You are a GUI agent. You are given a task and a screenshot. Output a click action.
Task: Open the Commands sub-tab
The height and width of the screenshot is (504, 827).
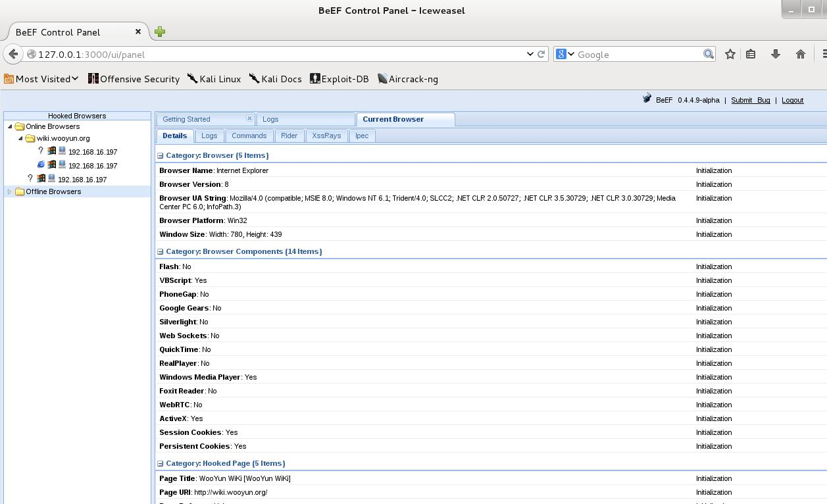click(x=249, y=136)
